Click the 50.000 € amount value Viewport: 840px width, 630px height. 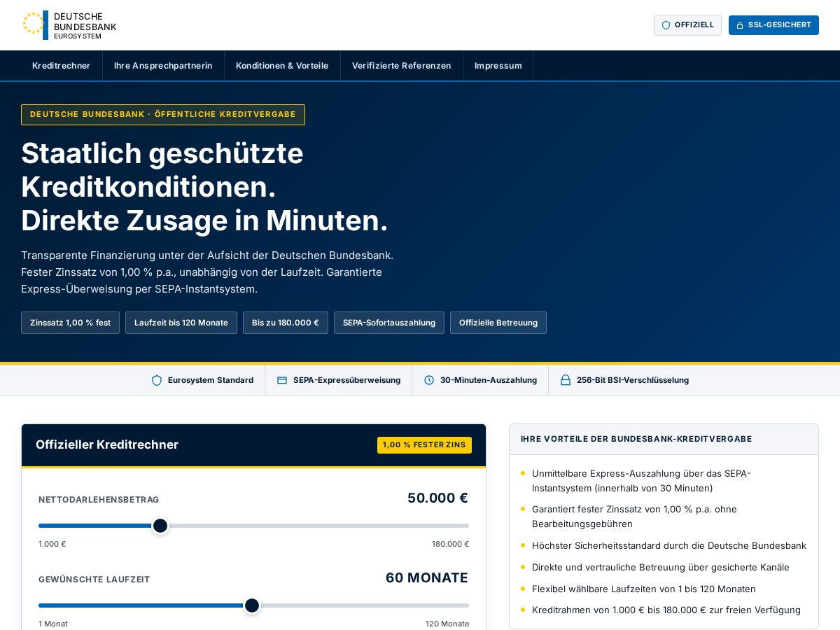click(437, 498)
